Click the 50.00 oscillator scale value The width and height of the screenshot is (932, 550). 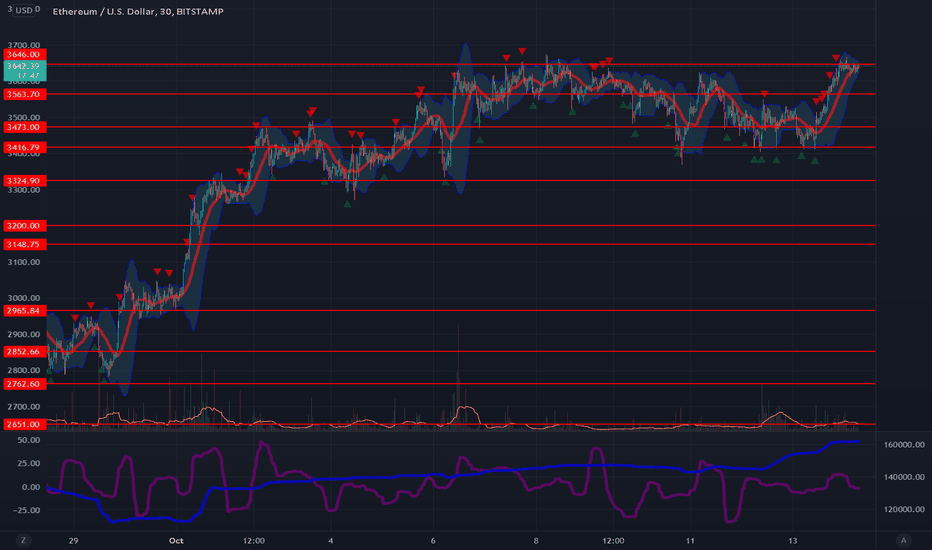coord(29,440)
